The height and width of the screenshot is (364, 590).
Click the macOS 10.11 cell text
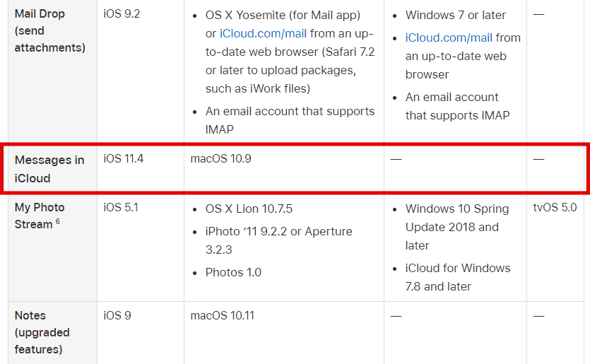pos(223,315)
